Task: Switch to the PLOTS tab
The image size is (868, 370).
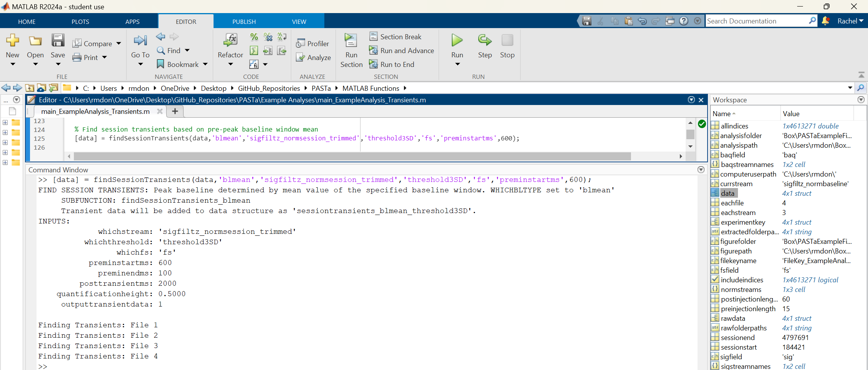Action: [x=80, y=22]
